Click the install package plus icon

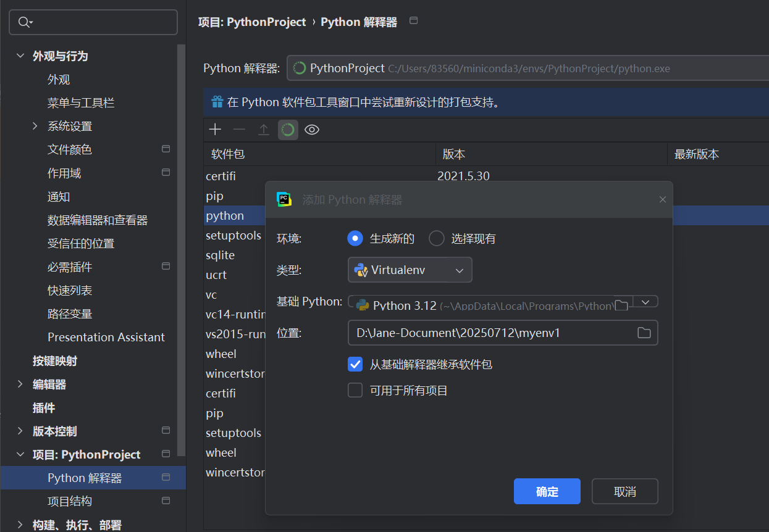point(215,130)
